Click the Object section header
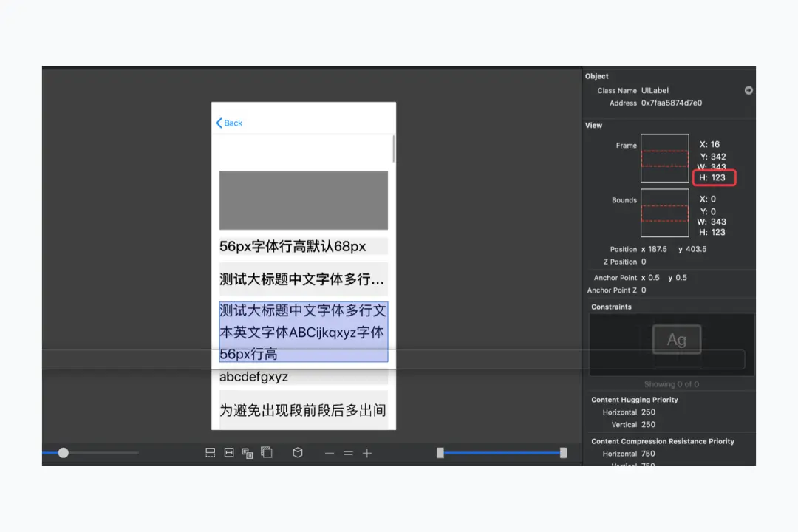Screen dimensions: 798x532 [x=597, y=76]
